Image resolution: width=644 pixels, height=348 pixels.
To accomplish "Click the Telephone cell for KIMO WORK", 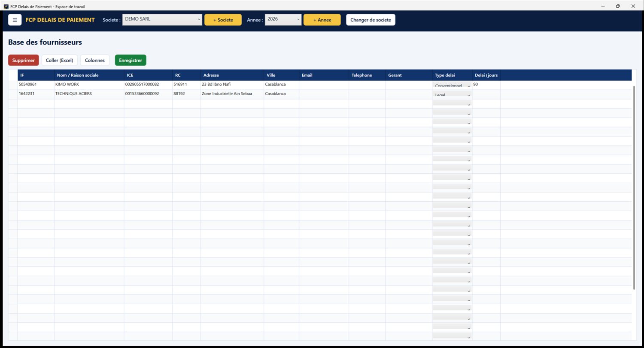I will (x=367, y=85).
